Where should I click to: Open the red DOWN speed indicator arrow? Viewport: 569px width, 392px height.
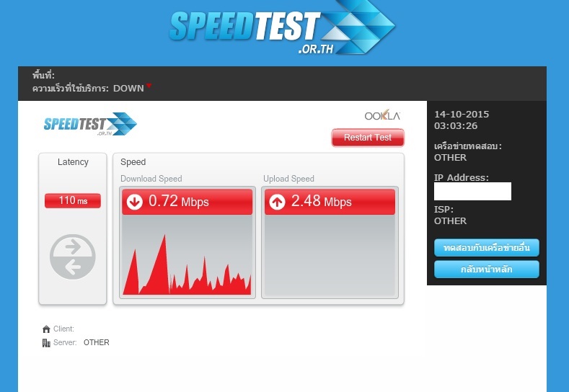149,86
